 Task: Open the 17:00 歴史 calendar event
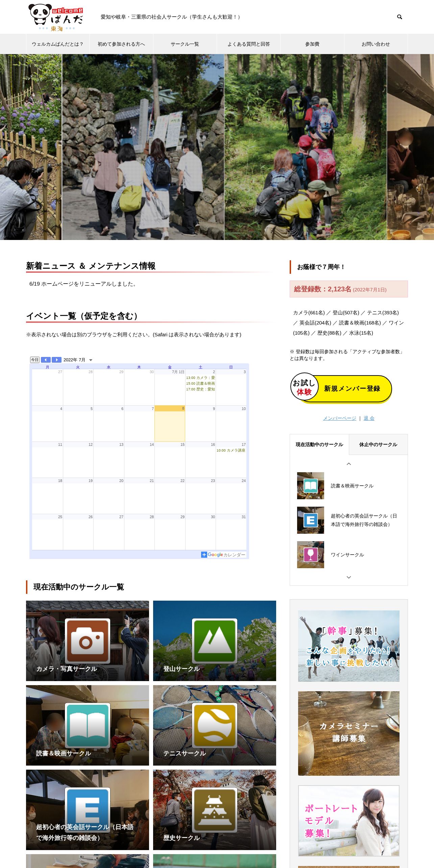(200, 389)
